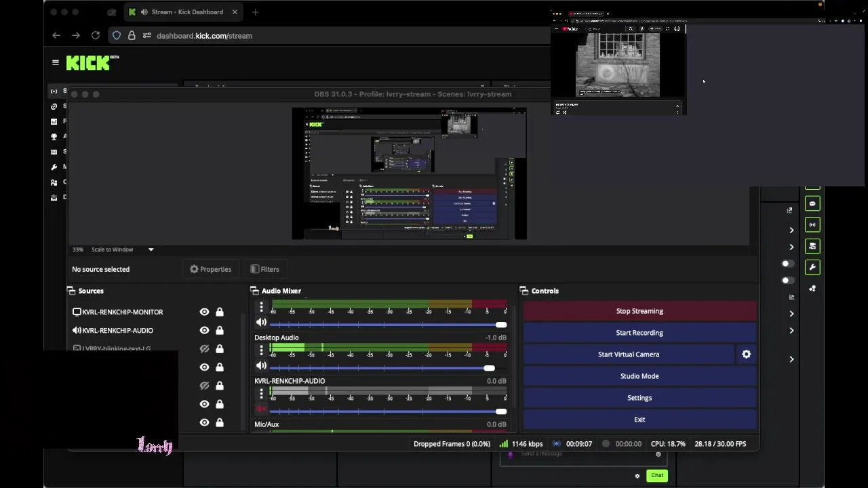The image size is (868, 488).
Task: Click the 1146 kbps bitrate indicator
Action: 521,444
